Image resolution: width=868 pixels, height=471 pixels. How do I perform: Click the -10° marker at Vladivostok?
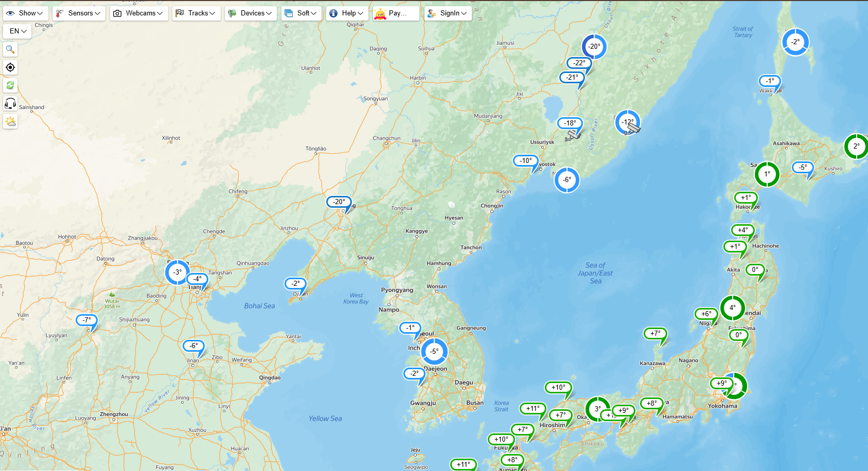pos(525,160)
